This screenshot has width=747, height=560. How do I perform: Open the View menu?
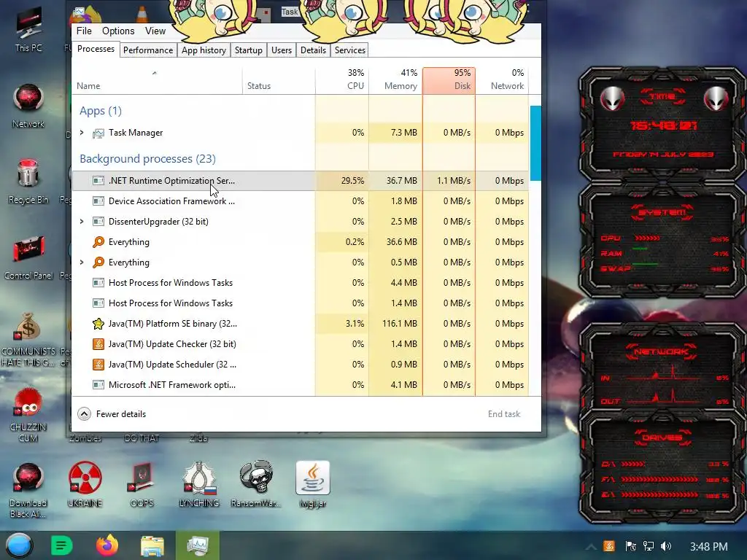155,31
